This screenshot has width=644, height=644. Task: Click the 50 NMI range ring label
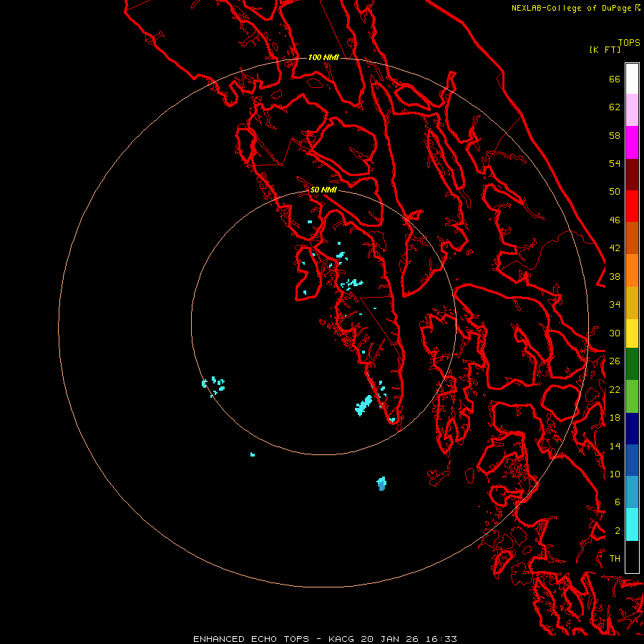coord(323,190)
